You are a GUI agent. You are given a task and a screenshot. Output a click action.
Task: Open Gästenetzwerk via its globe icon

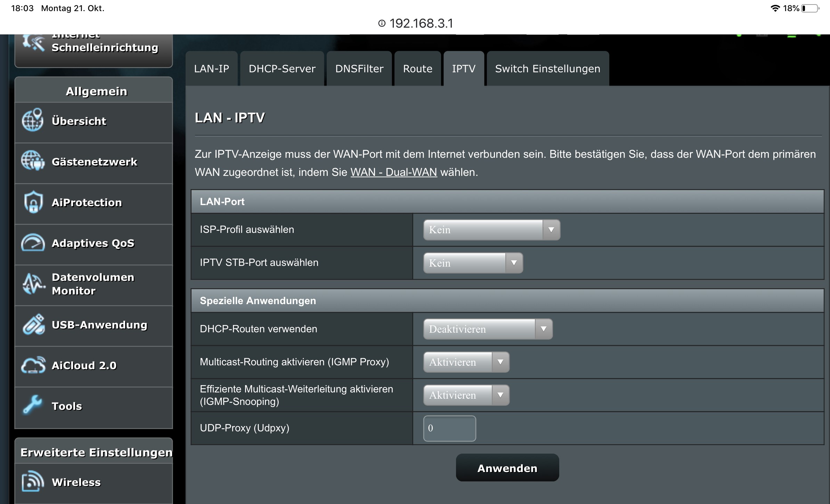pyautogui.click(x=33, y=161)
